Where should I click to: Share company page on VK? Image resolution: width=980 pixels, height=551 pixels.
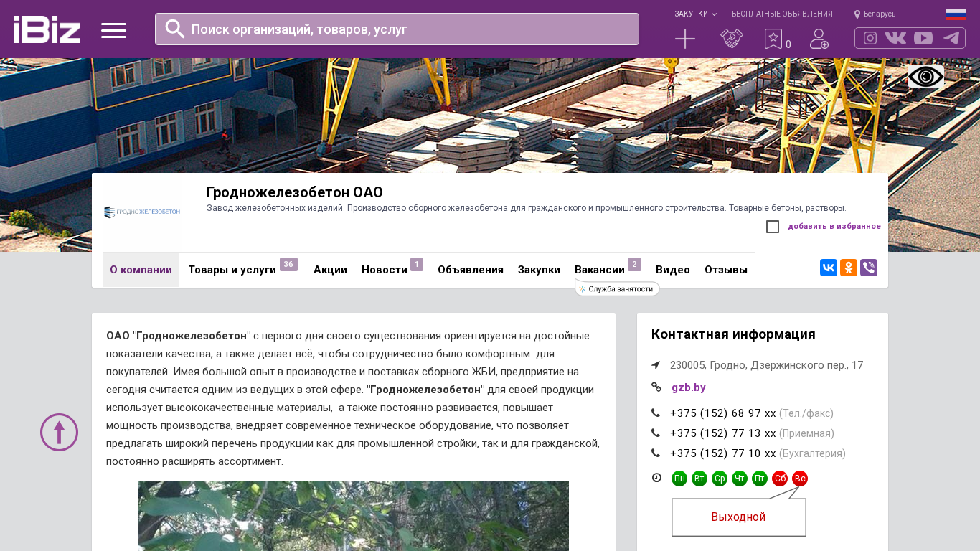[x=829, y=268]
